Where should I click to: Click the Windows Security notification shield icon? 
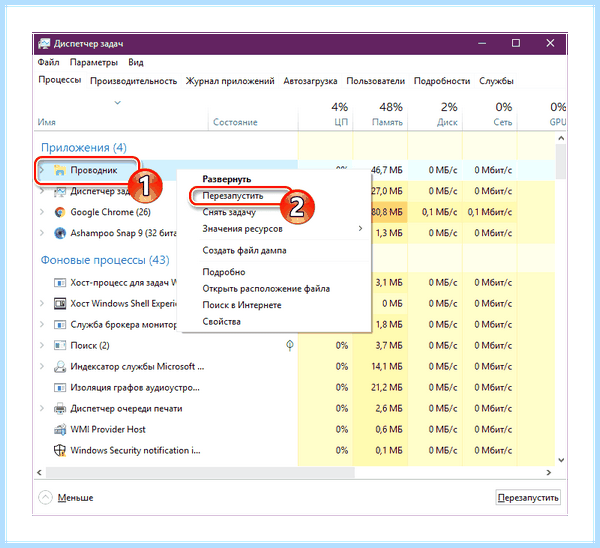[60, 450]
